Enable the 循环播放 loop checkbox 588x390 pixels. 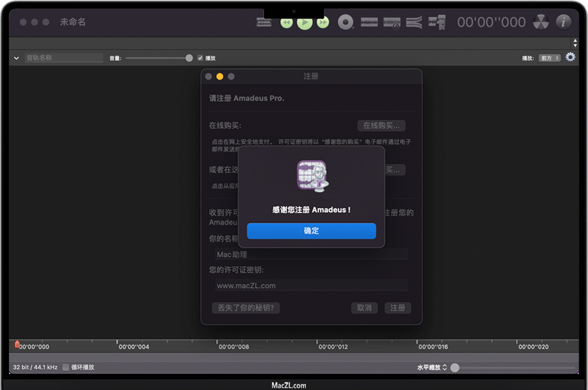click(66, 367)
